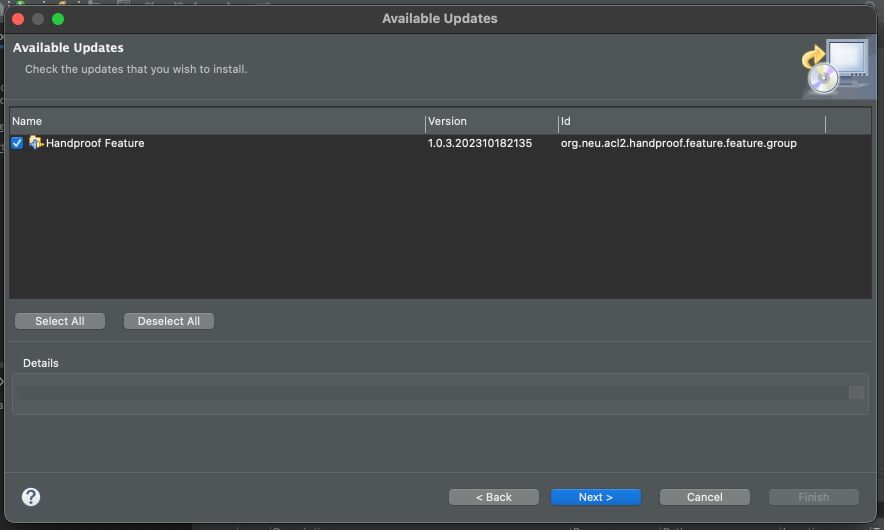Cancel the update wizard
884x530 pixels.
705,497
